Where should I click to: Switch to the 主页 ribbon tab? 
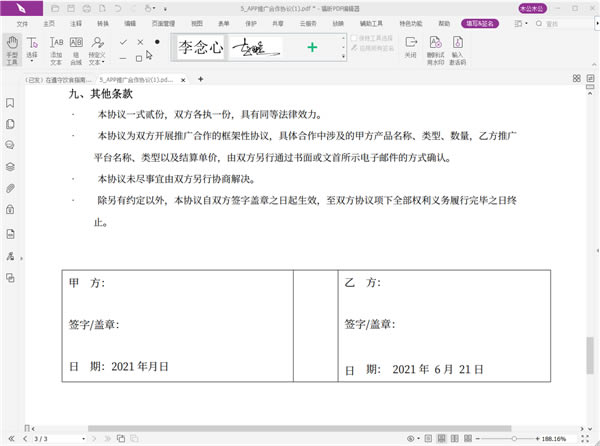coord(49,24)
